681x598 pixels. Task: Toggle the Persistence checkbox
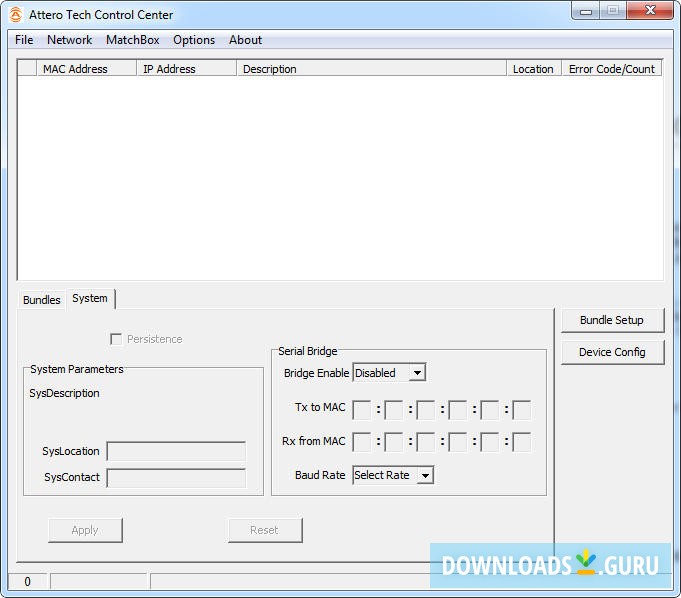point(116,339)
